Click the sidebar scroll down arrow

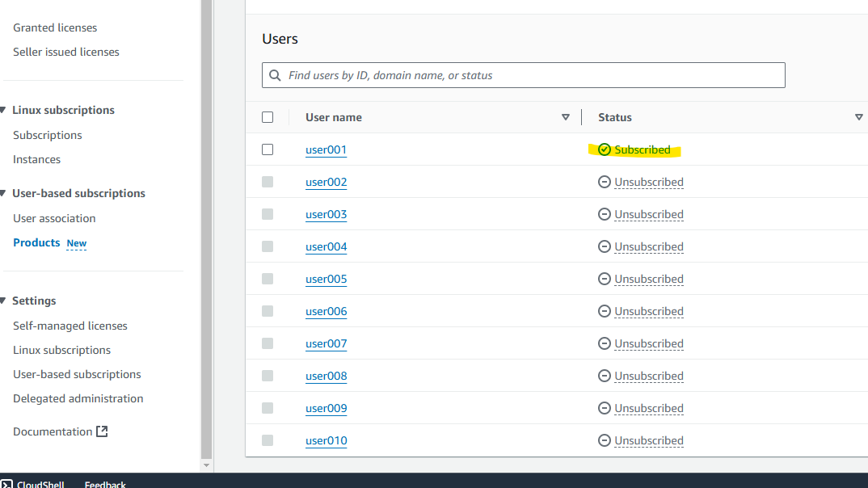pyautogui.click(x=206, y=465)
